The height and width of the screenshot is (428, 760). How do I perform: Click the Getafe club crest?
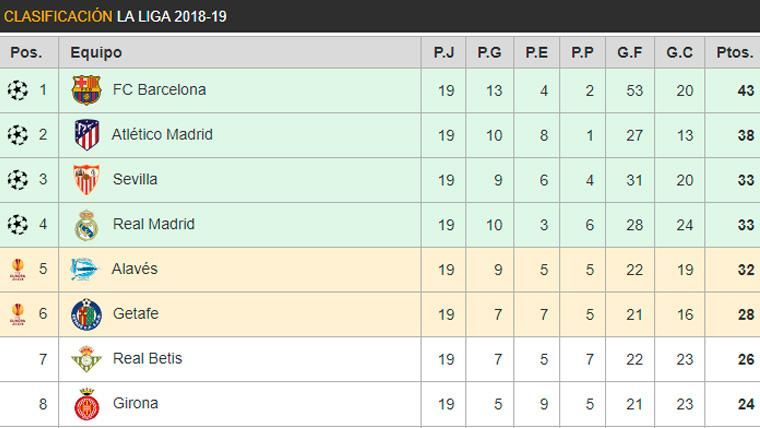click(x=87, y=314)
